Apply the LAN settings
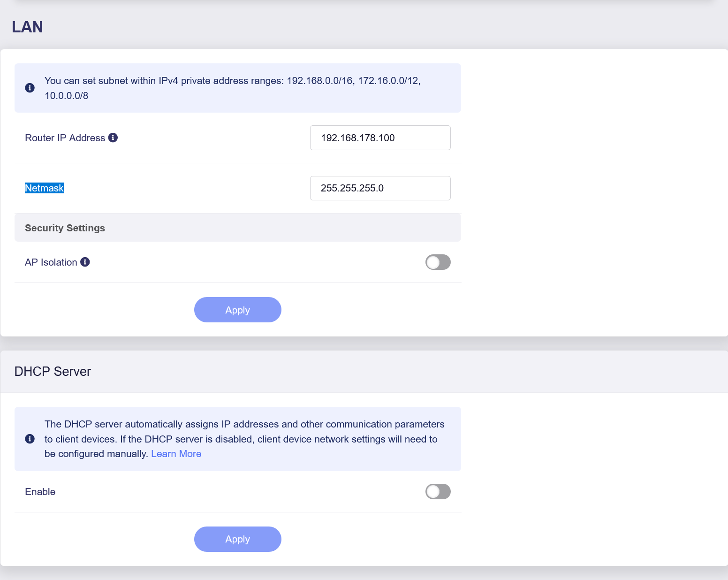This screenshot has height=580, width=728. tap(237, 310)
